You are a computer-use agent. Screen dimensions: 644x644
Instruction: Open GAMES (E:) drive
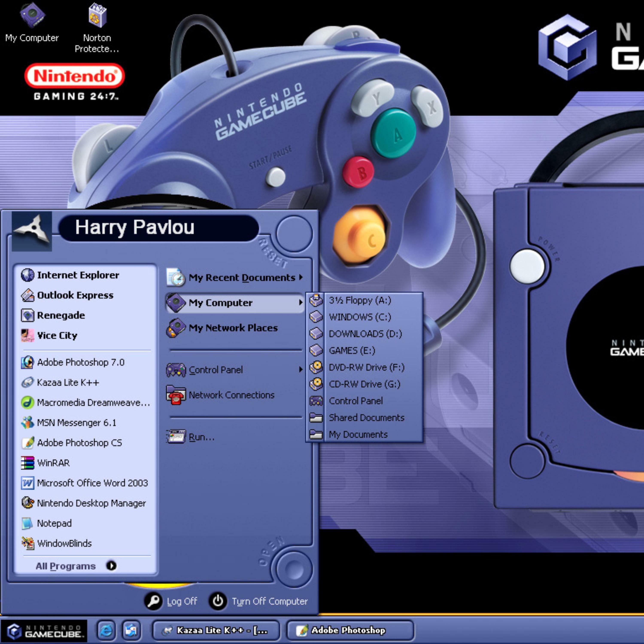click(364, 351)
